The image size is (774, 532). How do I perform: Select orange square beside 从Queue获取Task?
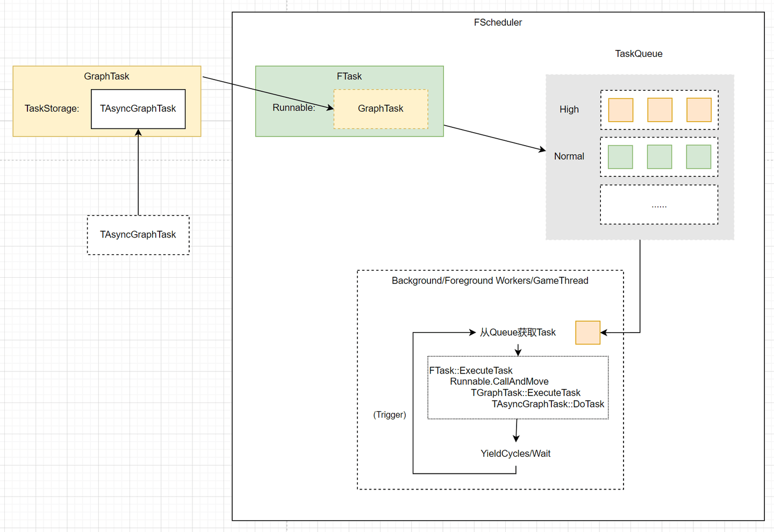point(587,333)
